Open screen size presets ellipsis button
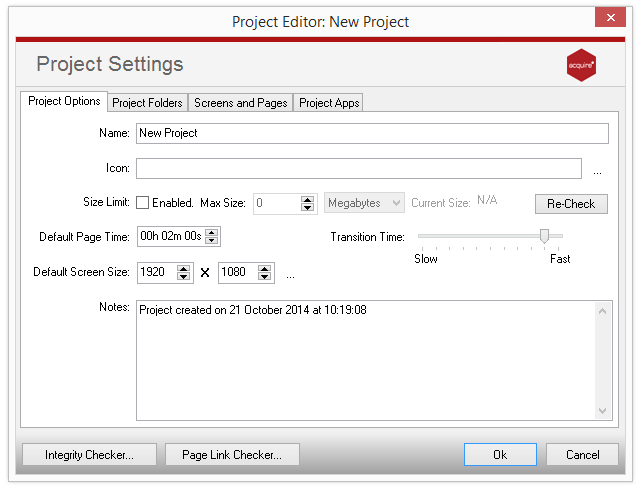The height and width of the screenshot is (488, 641). pos(290,276)
